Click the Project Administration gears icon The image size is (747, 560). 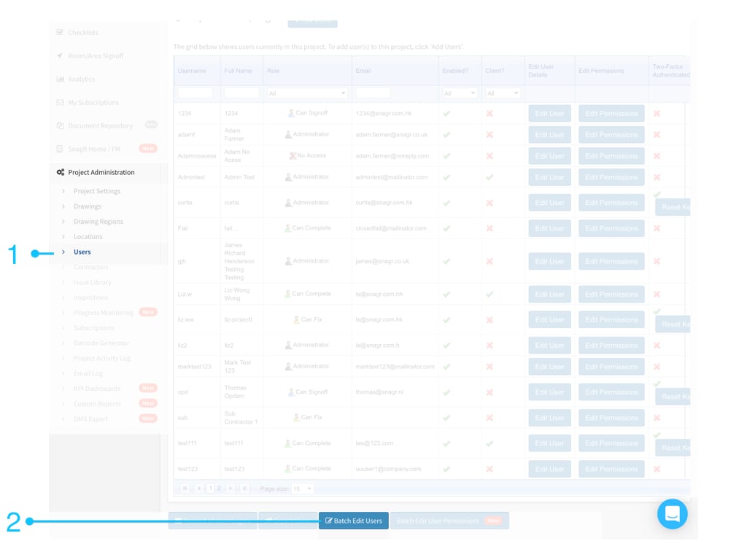point(61,172)
